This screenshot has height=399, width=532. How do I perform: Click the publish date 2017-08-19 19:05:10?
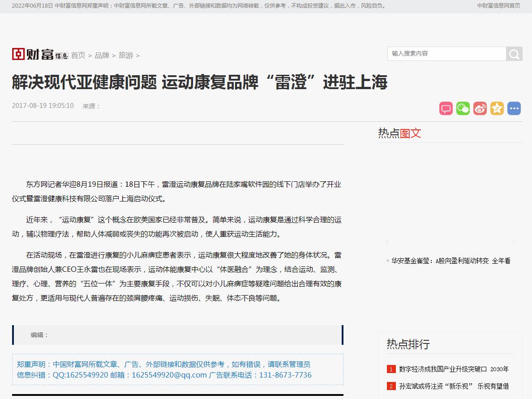point(43,106)
